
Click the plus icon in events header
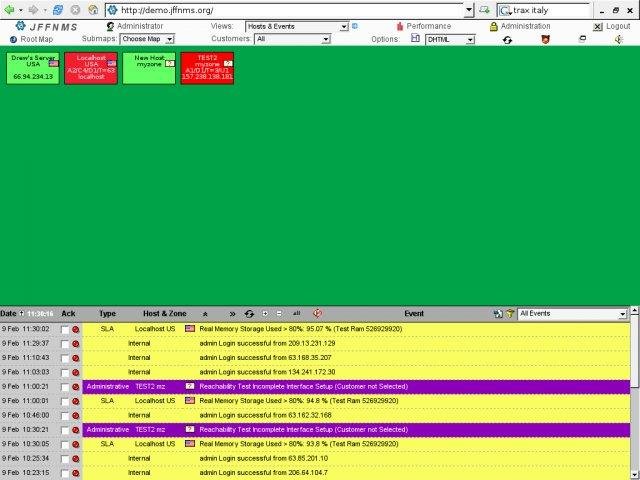coord(265,313)
